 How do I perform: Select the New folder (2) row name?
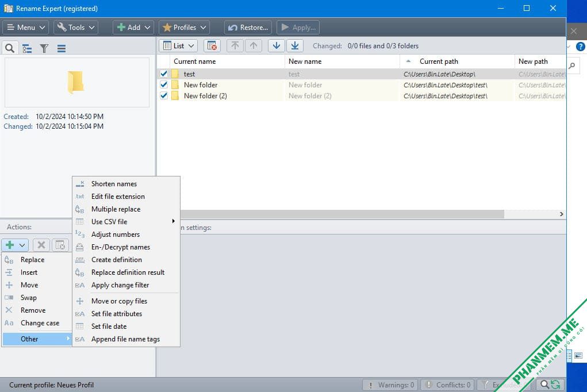(205, 96)
